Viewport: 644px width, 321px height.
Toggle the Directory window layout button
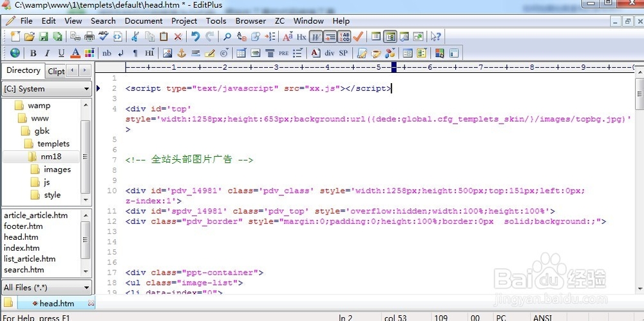(390, 37)
